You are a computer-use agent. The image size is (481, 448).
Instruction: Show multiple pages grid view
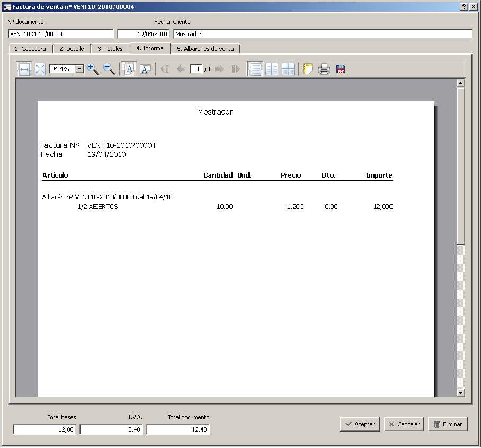point(288,69)
